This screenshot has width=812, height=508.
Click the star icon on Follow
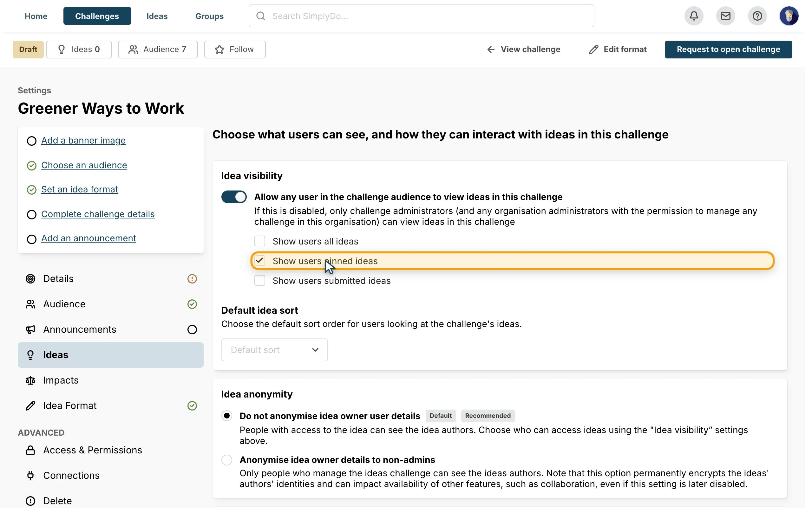(219, 50)
